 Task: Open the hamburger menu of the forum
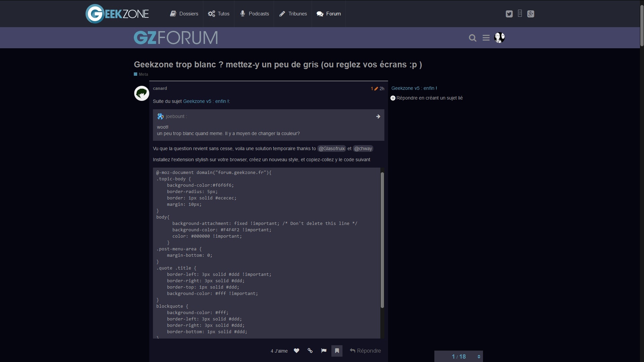(486, 38)
